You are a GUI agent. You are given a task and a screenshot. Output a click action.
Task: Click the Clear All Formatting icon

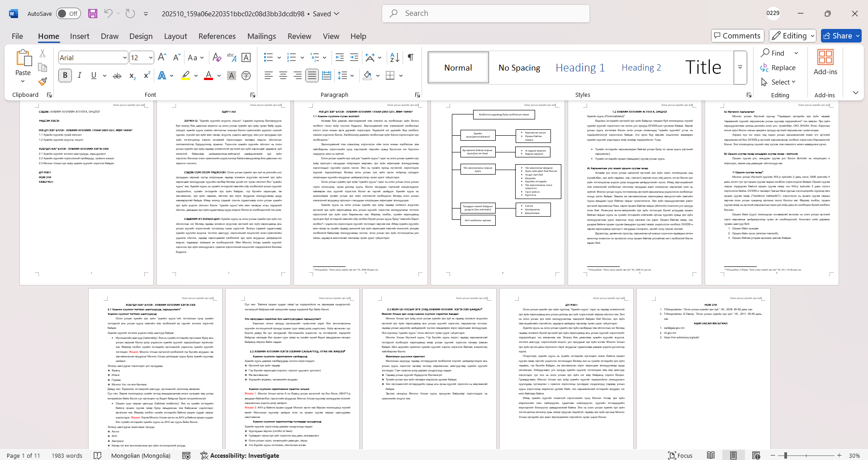217,57
